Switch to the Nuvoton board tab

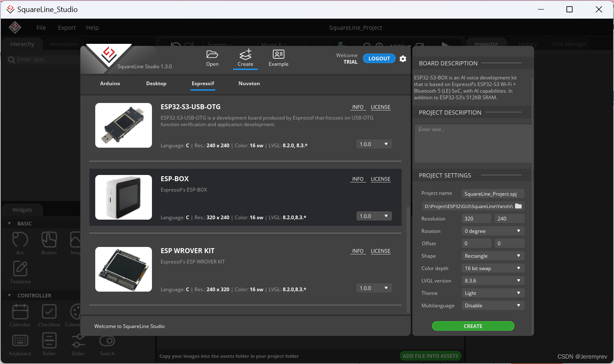tap(249, 84)
